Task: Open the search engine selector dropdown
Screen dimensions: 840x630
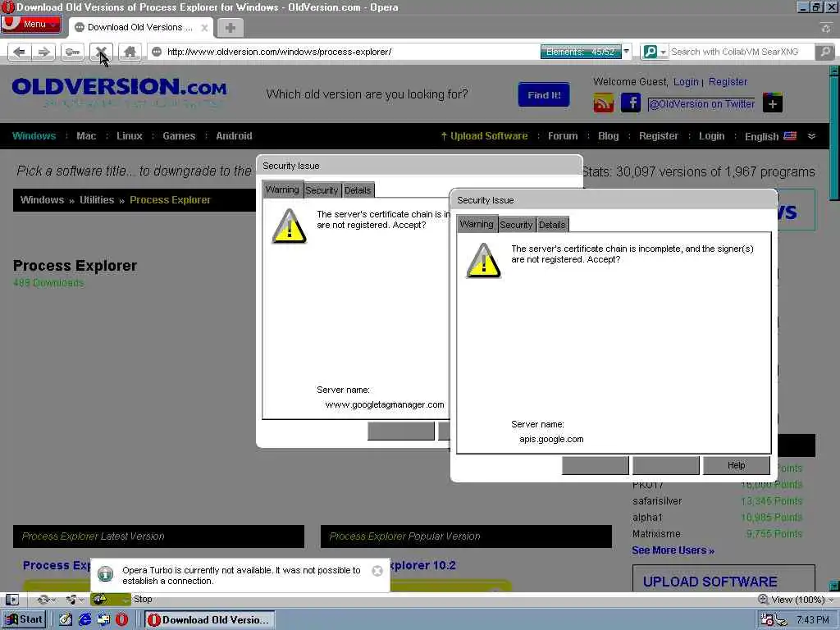Action: tap(663, 52)
